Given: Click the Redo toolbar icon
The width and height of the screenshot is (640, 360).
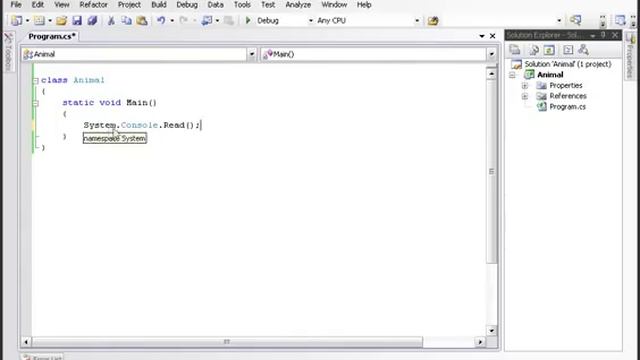Looking at the screenshot, I should point(184,20).
